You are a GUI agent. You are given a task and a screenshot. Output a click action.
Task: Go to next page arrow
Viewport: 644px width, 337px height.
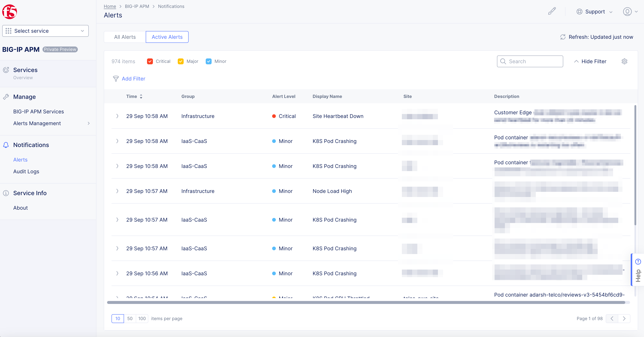624,318
